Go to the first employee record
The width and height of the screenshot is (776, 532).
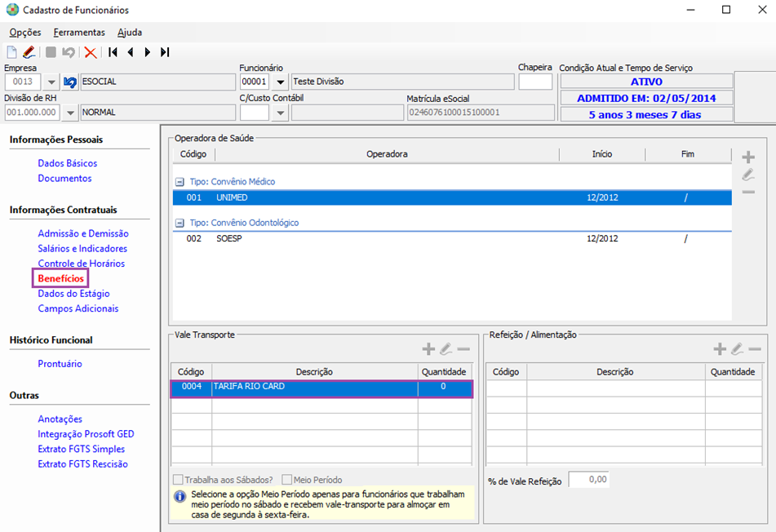coord(113,52)
